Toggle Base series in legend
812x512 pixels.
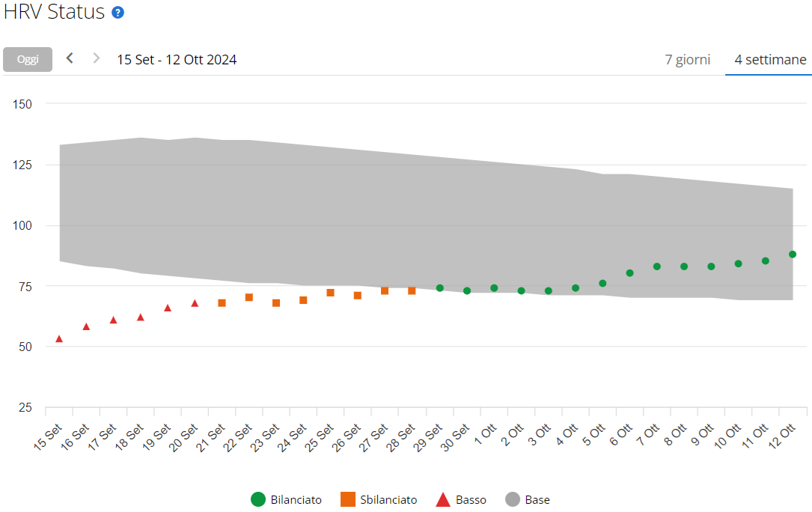(x=527, y=499)
